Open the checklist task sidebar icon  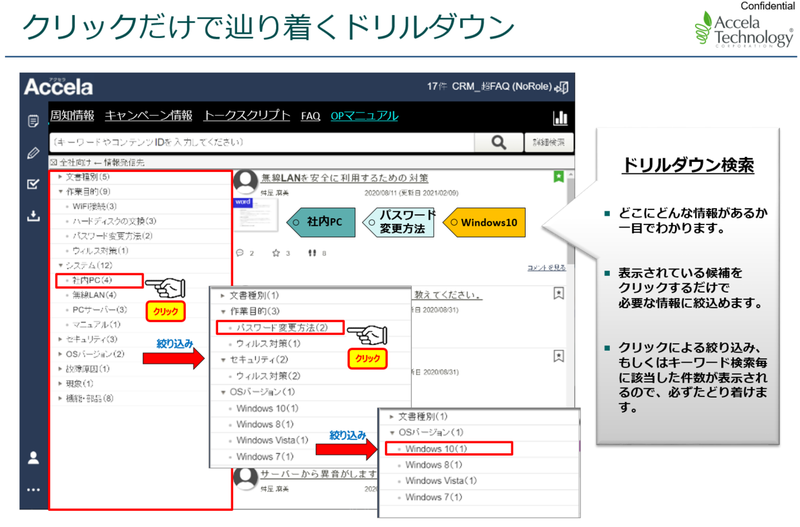pyautogui.click(x=33, y=184)
